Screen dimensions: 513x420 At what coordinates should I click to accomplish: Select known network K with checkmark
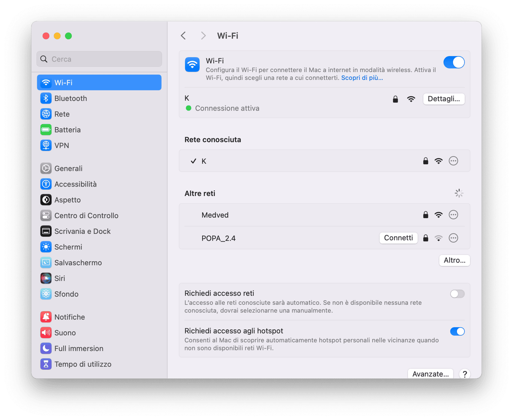coord(324,161)
